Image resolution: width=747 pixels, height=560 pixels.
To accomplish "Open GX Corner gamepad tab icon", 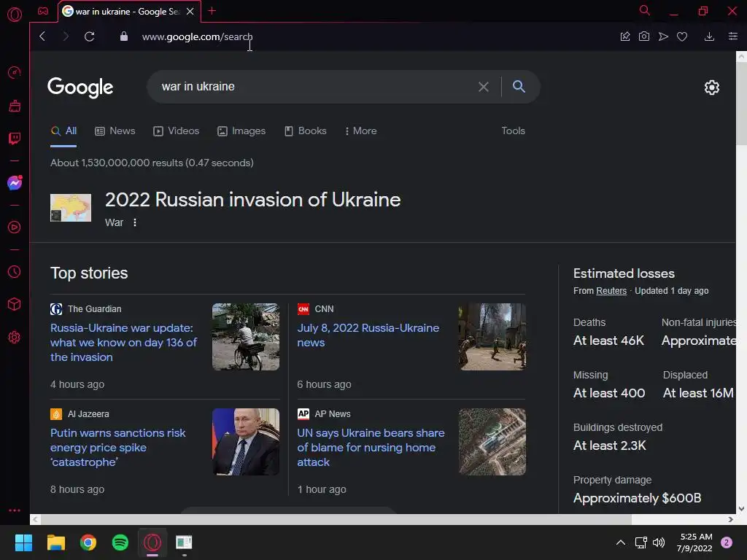I will 43,11.
